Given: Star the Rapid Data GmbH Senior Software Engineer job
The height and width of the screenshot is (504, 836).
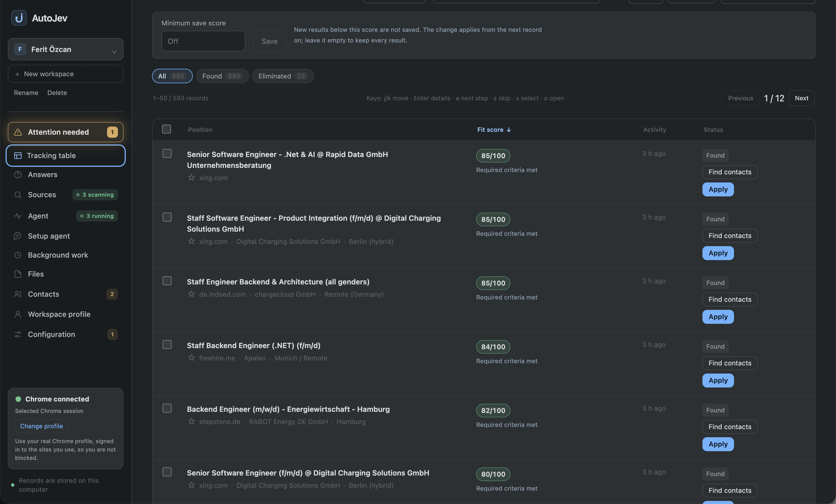Looking at the screenshot, I should tap(191, 177).
